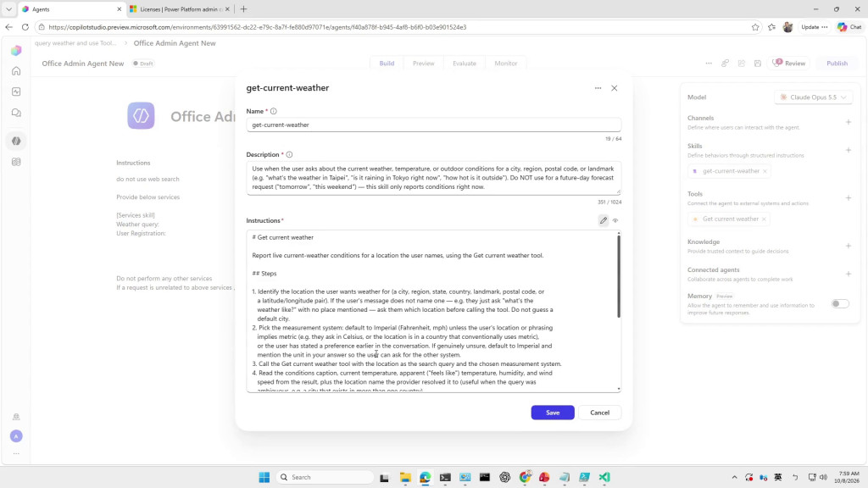The height and width of the screenshot is (488, 868).
Task: Click the instructions text area scrollbar
Action: (x=618, y=277)
